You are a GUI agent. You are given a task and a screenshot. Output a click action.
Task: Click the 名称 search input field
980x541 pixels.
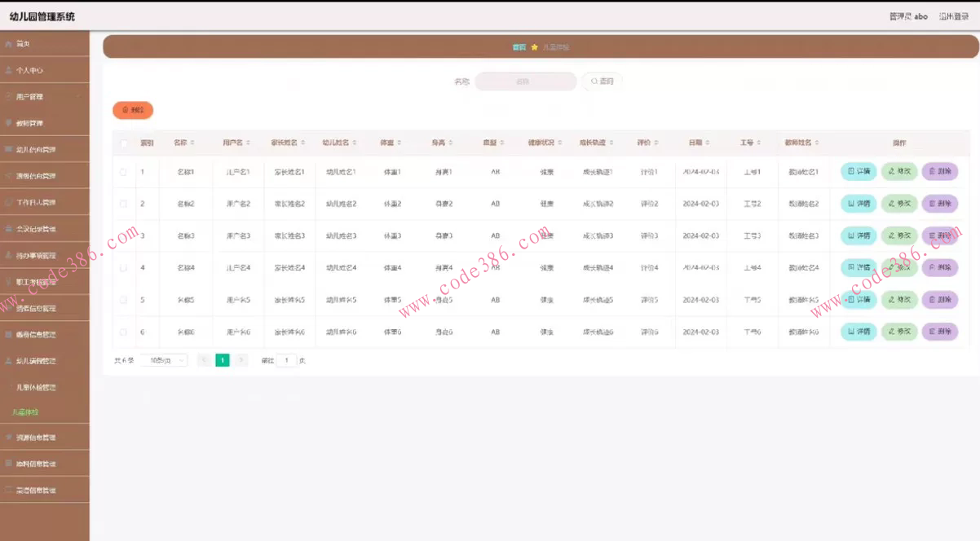525,81
